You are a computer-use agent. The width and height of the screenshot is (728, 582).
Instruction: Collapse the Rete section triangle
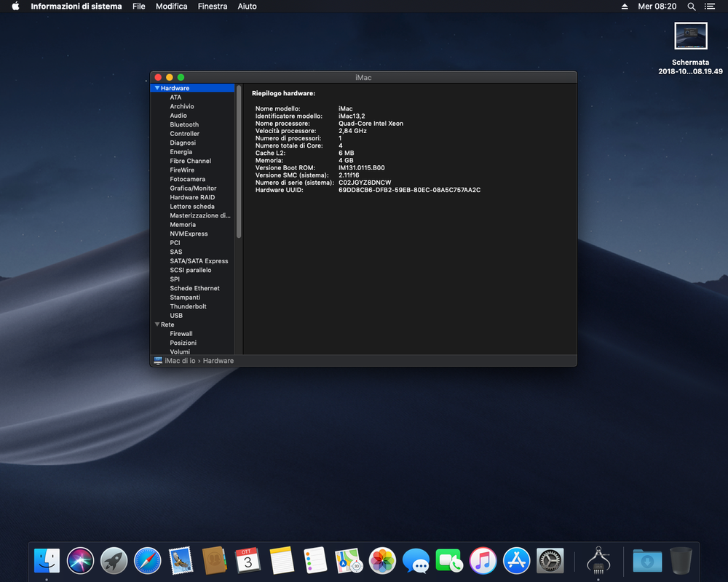[157, 324]
